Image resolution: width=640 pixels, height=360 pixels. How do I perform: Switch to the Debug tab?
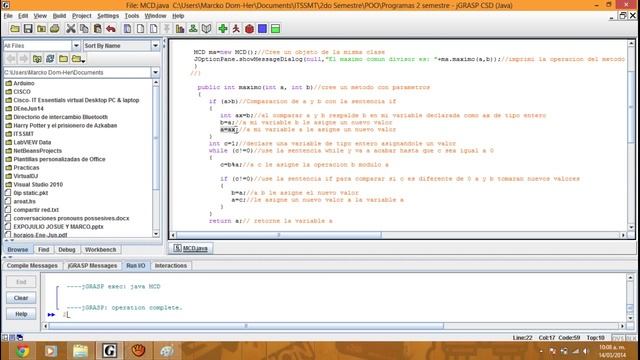(67, 249)
